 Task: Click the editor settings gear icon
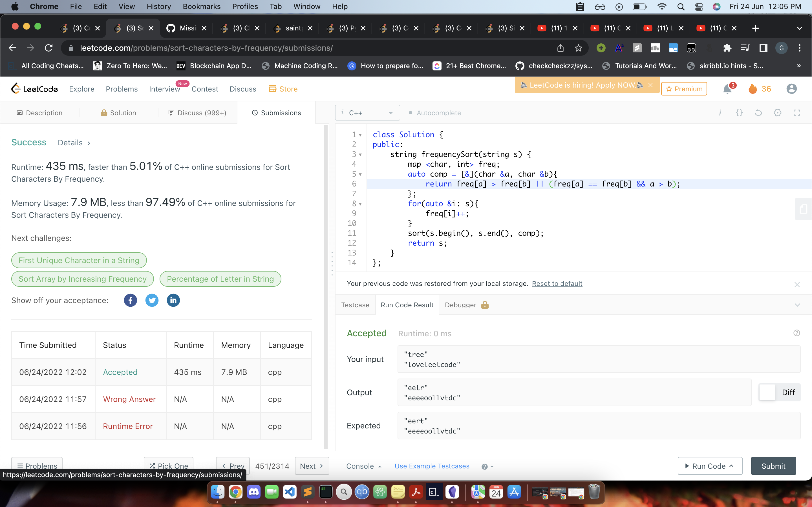point(777,113)
